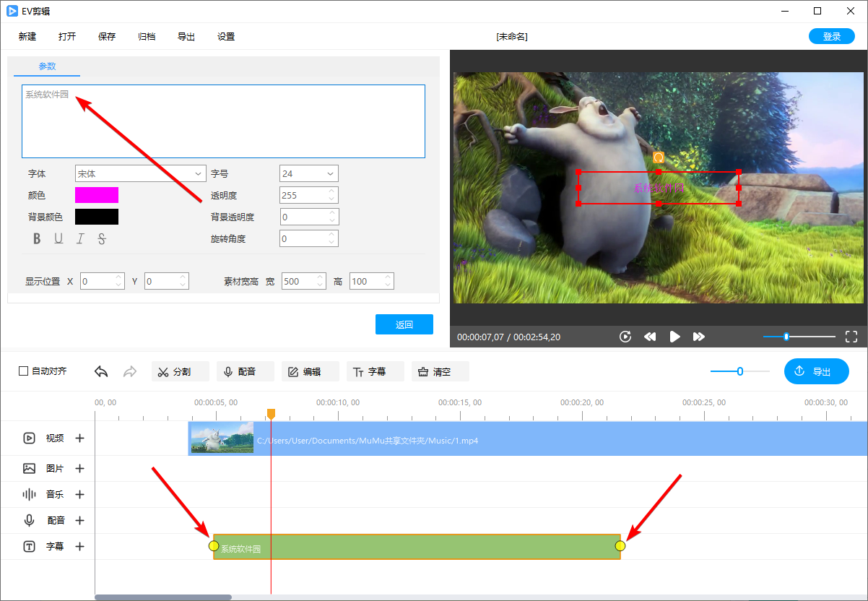Click the redo arrow icon

pos(130,371)
